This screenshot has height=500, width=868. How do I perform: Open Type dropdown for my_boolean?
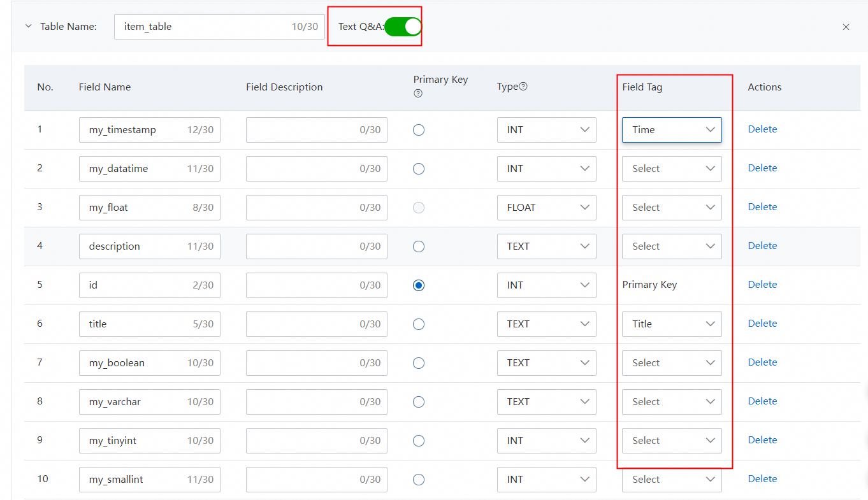point(547,363)
